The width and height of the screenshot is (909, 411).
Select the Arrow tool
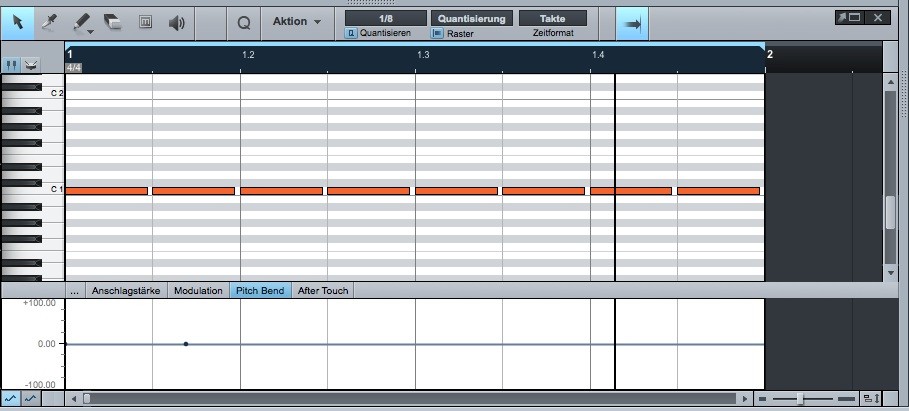coord(17,23)
